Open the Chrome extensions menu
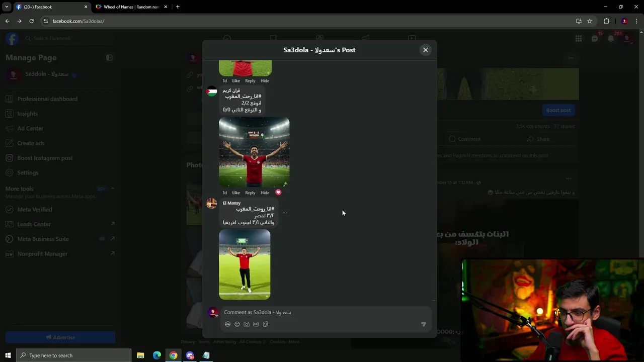Screen dimensions: 644x362 click(606, 21)
